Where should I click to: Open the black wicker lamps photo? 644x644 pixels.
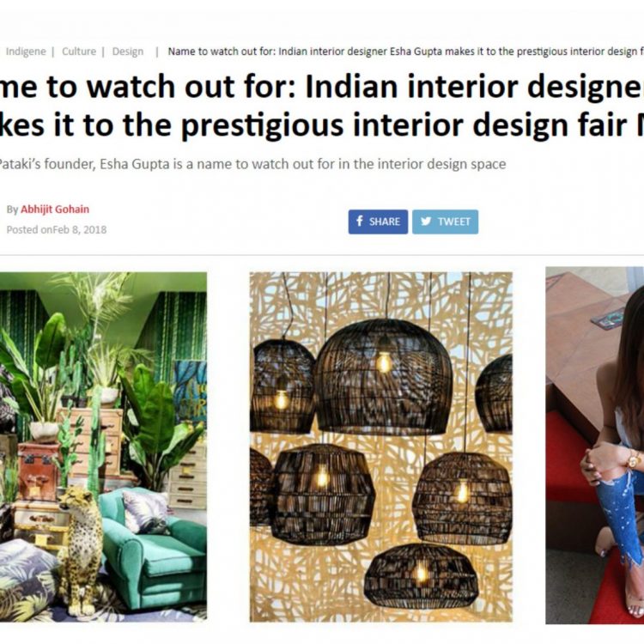(x=380, y=447)
